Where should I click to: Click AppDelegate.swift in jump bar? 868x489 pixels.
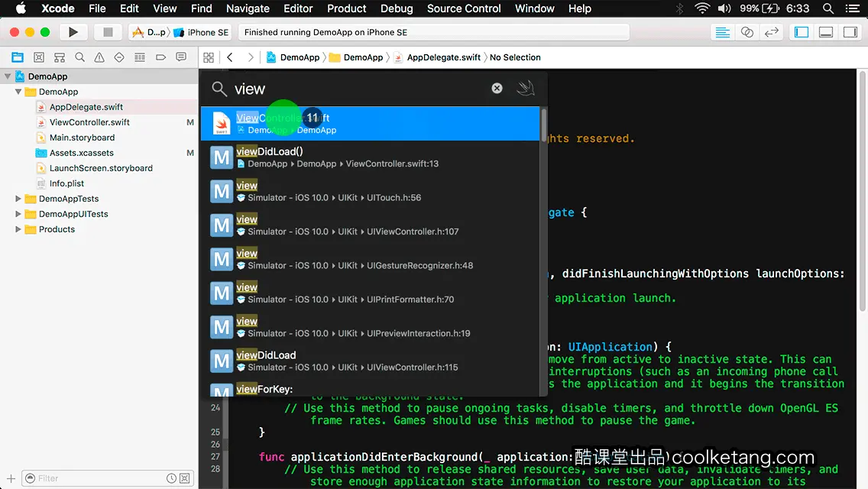pos(437,57)
